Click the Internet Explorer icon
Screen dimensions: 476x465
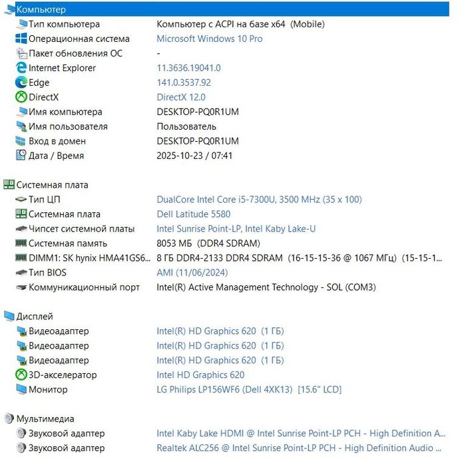click(x=21, y=68)
